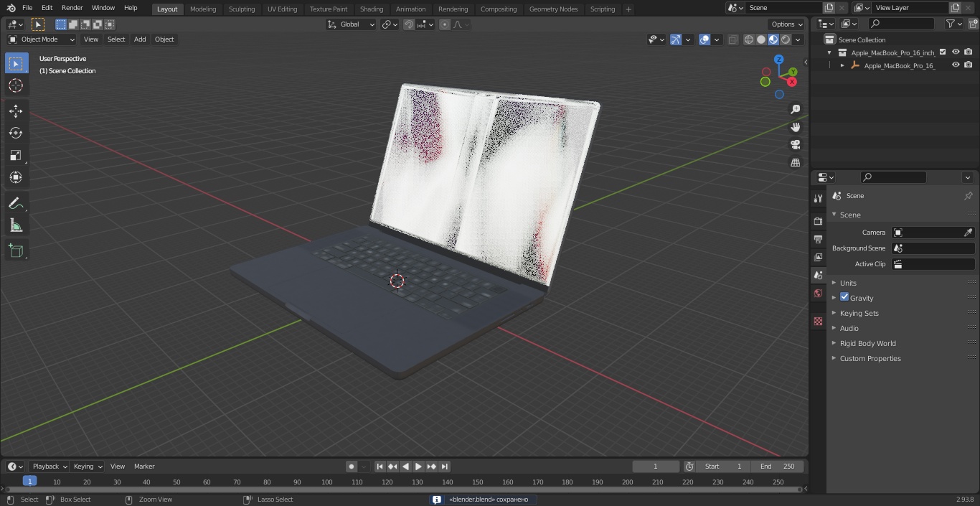Open the File menu
Image resolution: width=980 pixels, height=506 pixels.
27,8
